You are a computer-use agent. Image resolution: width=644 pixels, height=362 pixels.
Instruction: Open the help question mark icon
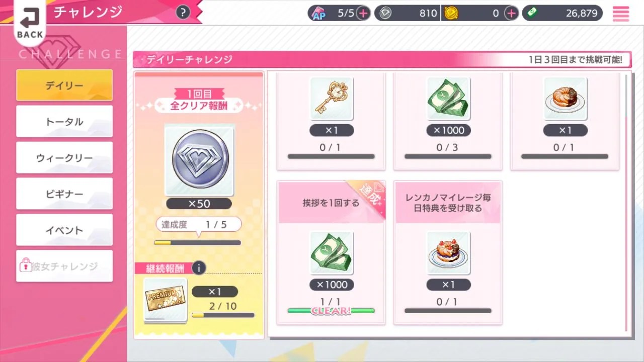pyautogui.click(x=183, y=13)
